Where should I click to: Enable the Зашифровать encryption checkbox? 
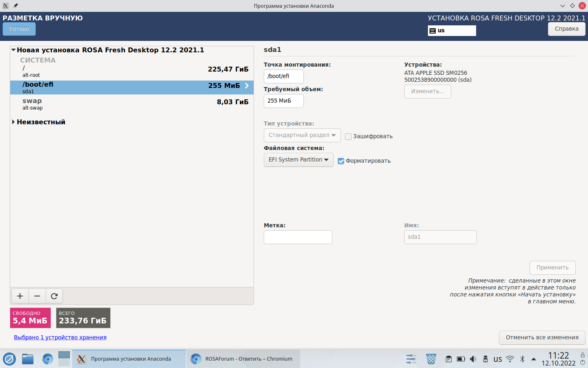point(348,137)
